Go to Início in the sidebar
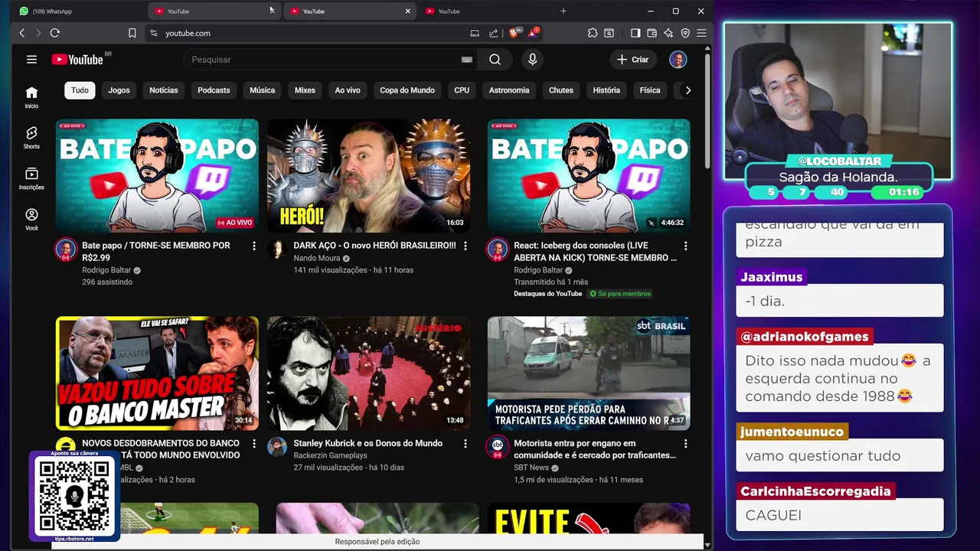 pos(31,97)
